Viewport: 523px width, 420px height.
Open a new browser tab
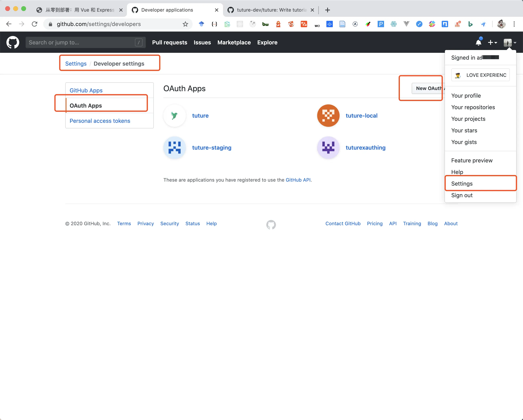coord(328,10)
